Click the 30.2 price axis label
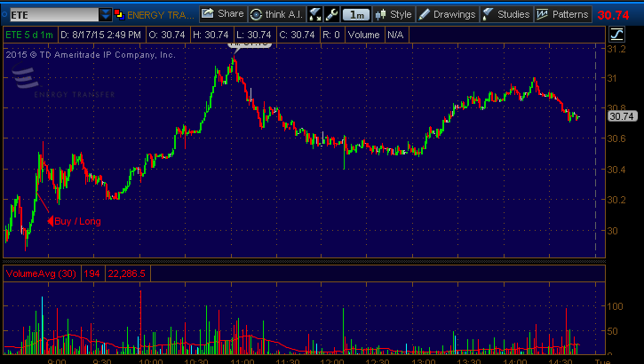Viewport: 644px width, 364px height. [x=616, y=200]
